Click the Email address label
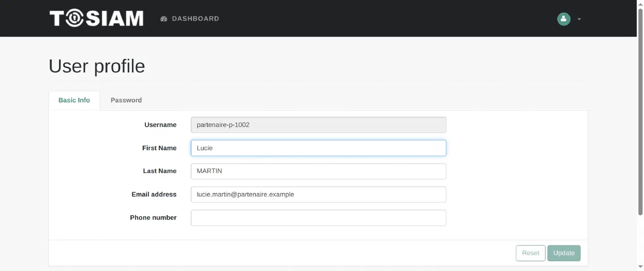Viewport: 644px width, 271px height. pos(154,195)
